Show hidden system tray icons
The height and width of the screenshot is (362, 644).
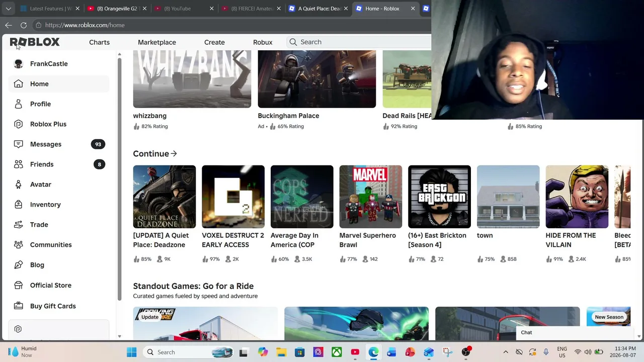[506, 352]
